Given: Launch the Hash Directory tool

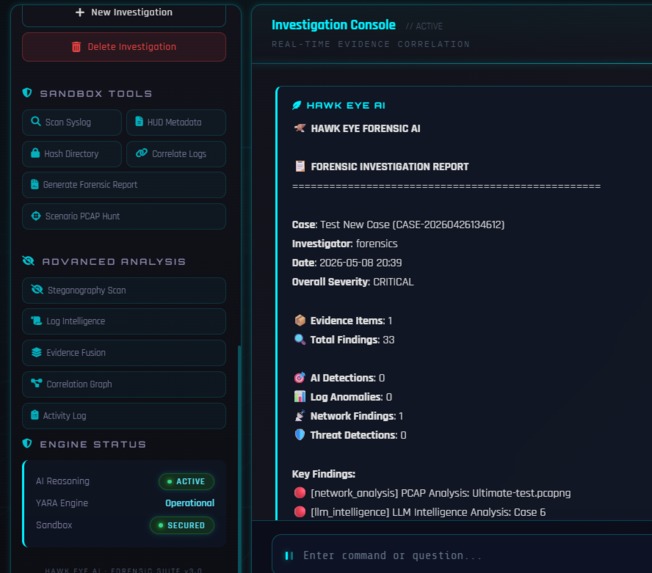Looking at the screenshot, I should click(72, 154).
